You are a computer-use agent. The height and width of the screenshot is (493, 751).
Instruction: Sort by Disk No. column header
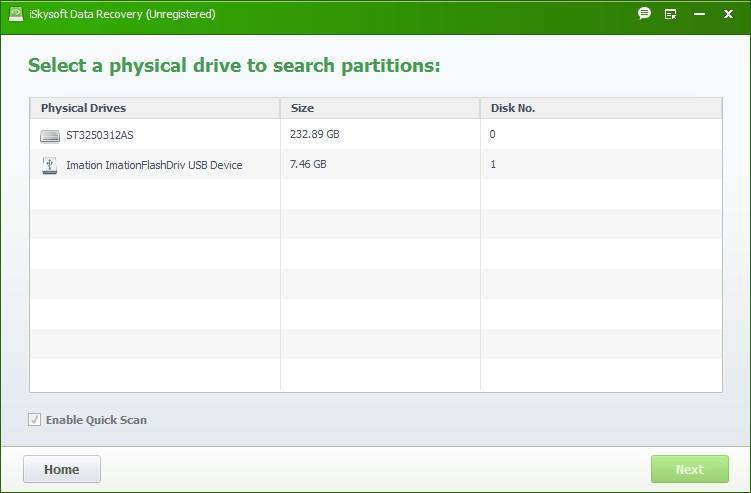pos(602,108)
